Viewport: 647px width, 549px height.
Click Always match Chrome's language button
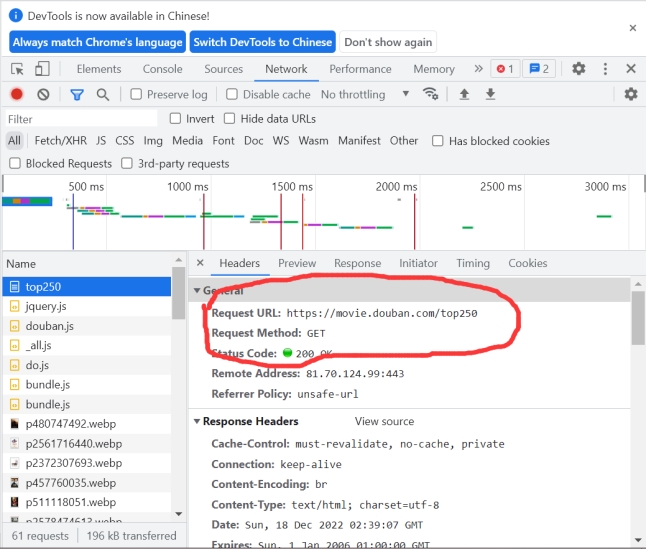[x=97, y=42]
